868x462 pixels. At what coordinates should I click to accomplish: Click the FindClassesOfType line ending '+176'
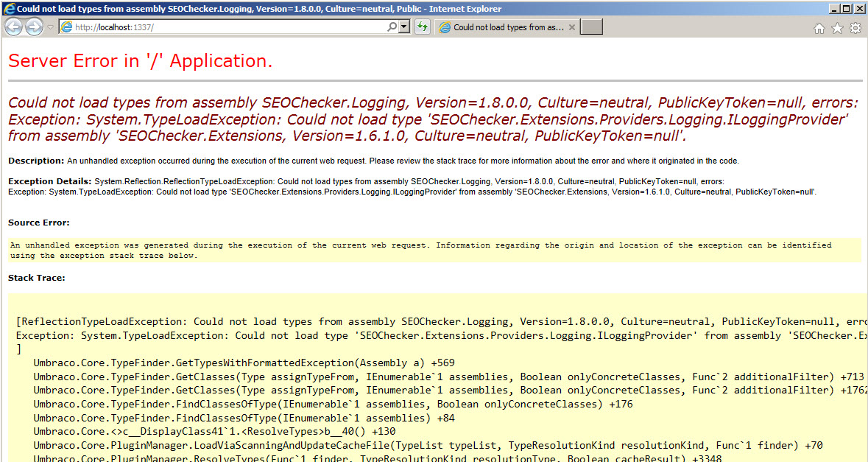(333, 405)
